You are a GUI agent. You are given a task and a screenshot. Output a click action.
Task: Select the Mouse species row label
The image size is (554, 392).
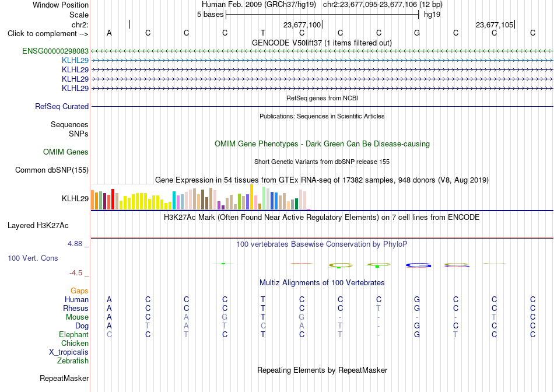pyautogui.click(x=77, y=317)
